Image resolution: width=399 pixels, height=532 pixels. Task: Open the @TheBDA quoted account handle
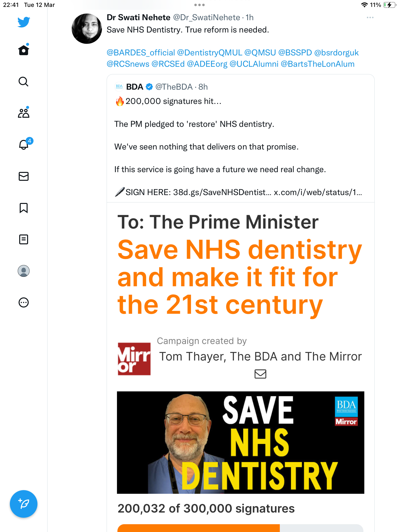point(174,87)
